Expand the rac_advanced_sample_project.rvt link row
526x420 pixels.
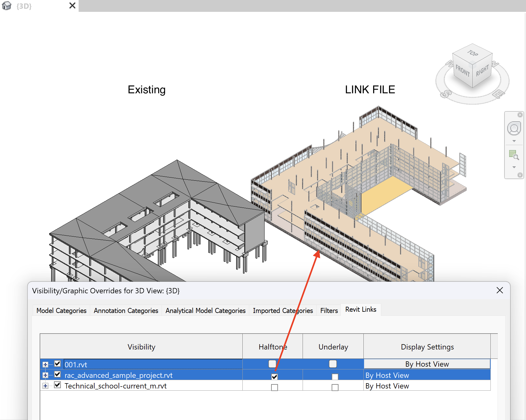pyautogui.click(x=46, y=375)
